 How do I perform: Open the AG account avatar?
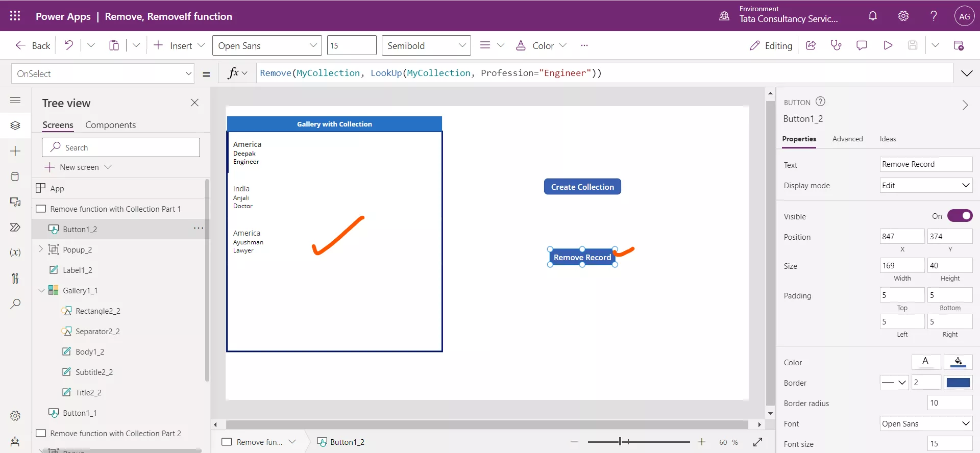click(x=964, y=16)
